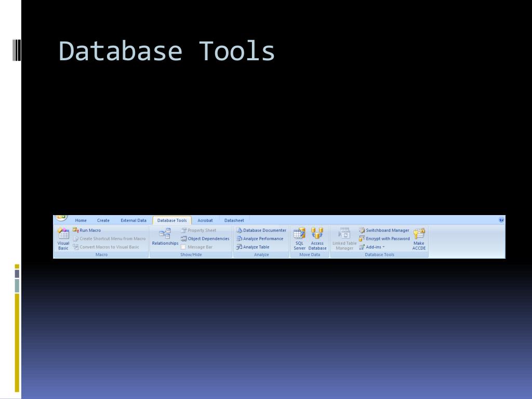Switch to the Home tab
The height and width of the screenshot is (399, 532).
(x=81, y=220)
